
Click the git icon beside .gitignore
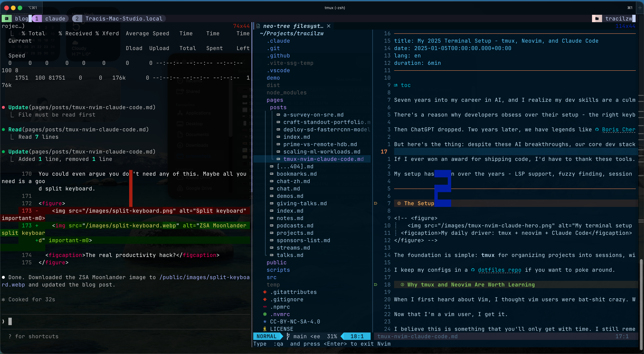point(265,299)
